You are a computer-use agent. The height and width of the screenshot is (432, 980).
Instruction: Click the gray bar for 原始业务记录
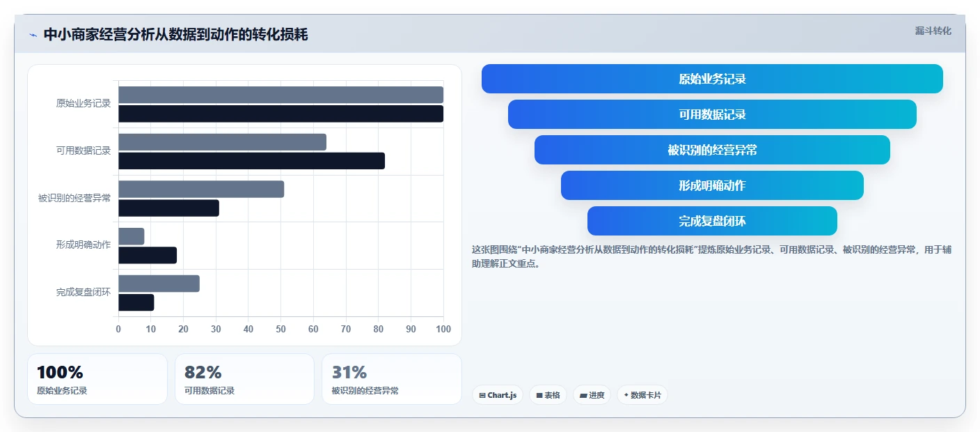click(x=280, y=95)
